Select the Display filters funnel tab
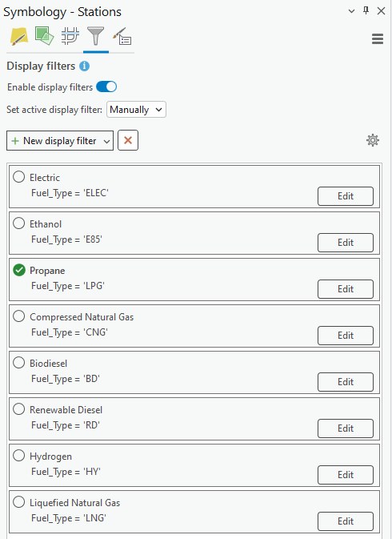Screen dimensions: 392x539 click(x=96, y=36)
